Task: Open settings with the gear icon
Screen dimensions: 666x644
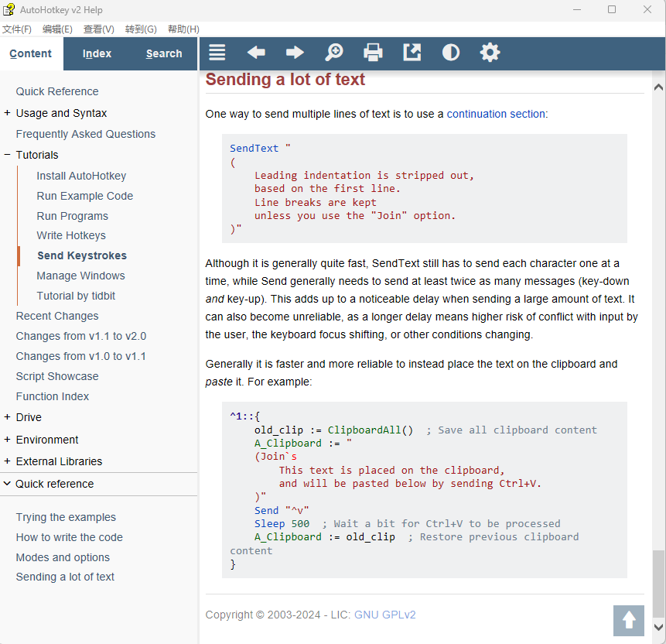Action: (x=490, y=53)
